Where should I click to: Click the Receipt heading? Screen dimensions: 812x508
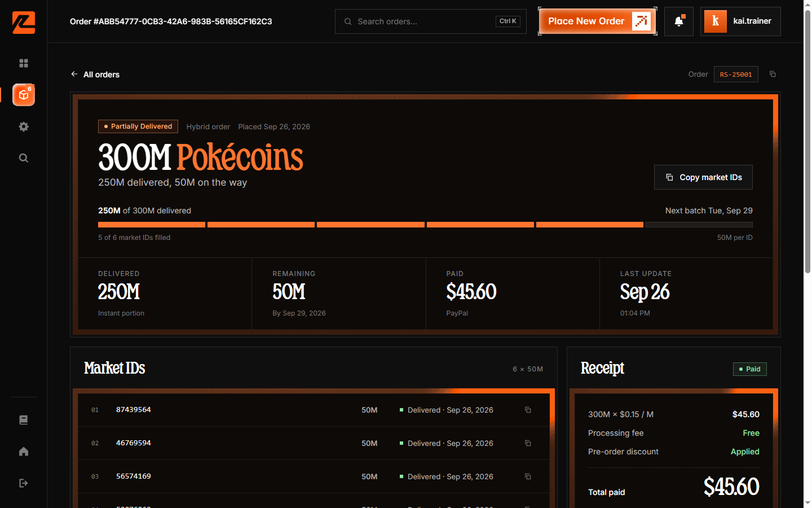(602, 368)
